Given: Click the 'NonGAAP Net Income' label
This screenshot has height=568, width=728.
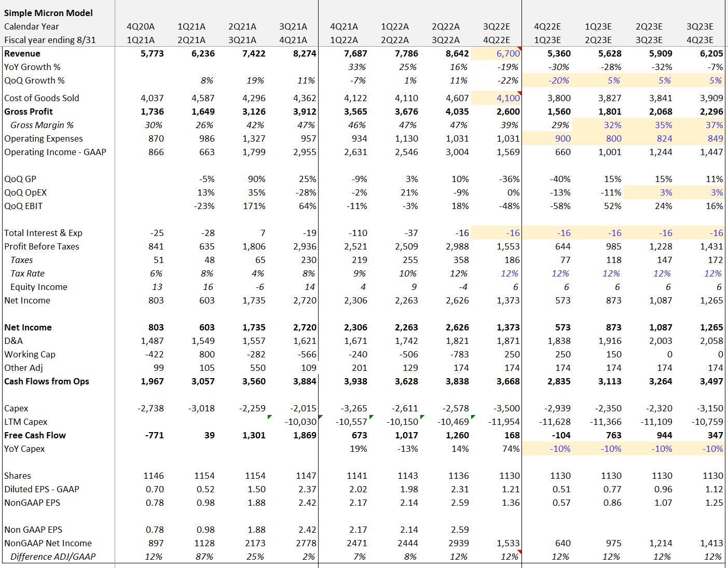Looking at the screenshot, I should [x=48, y=543].
